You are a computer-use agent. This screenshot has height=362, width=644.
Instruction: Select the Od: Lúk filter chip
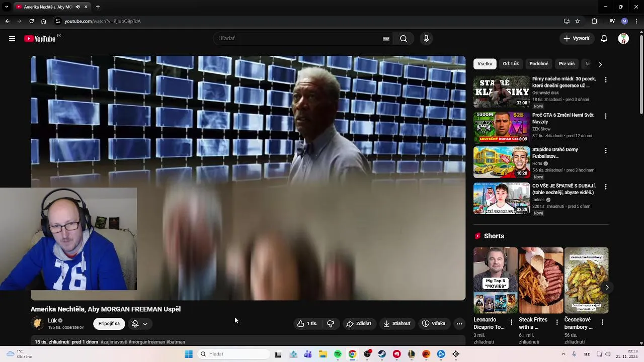[511, 64]
